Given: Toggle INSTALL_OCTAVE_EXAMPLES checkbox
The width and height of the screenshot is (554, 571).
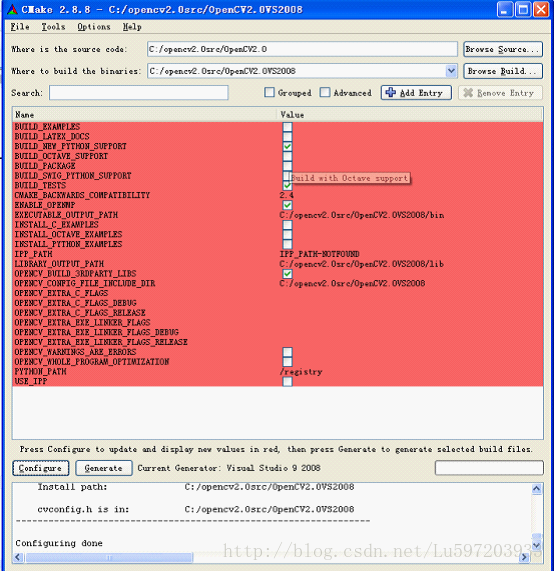Looking at the screenshot, I should [x=287, y=235].
